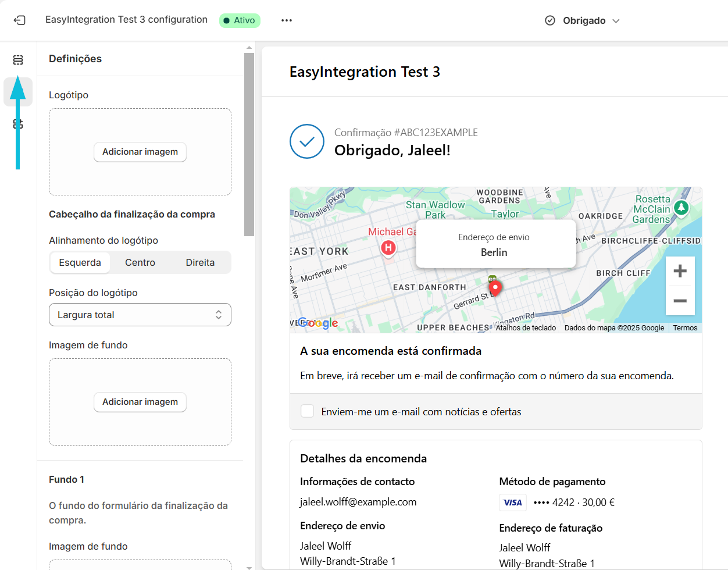This screenshot has width=728, height=570.
Task: Click the Endereço de faturação label
Action: pos(551,528)
